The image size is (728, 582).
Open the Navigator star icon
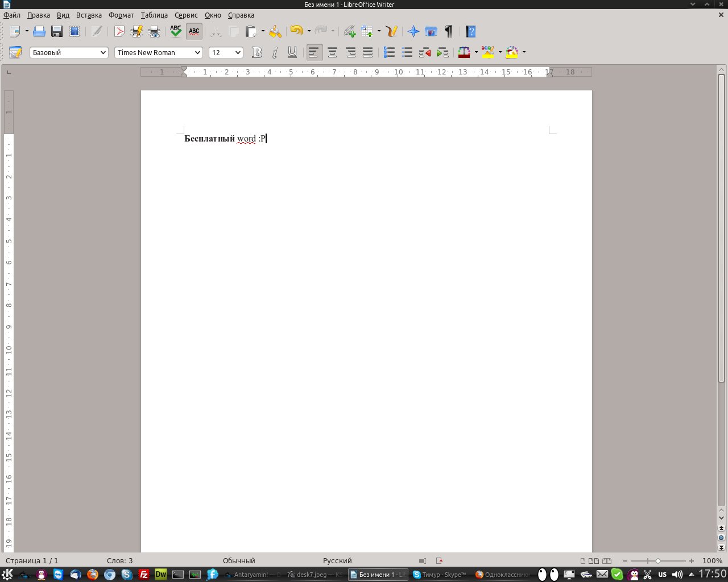coord(413,32)
